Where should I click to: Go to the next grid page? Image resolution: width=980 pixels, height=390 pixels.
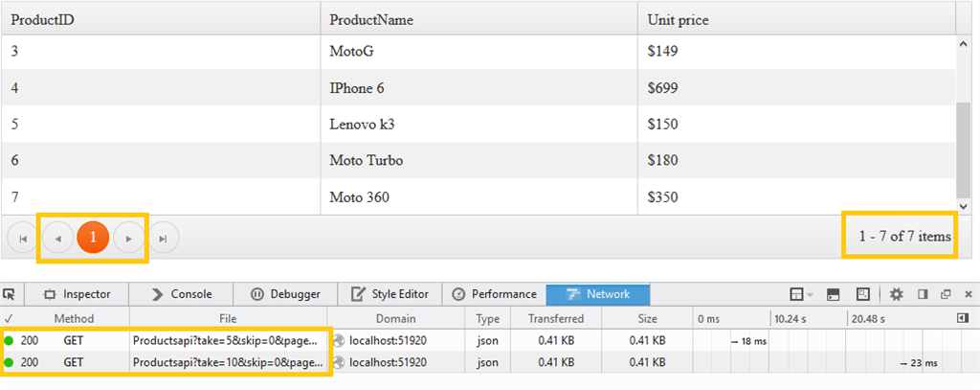[x=129, y=238]
